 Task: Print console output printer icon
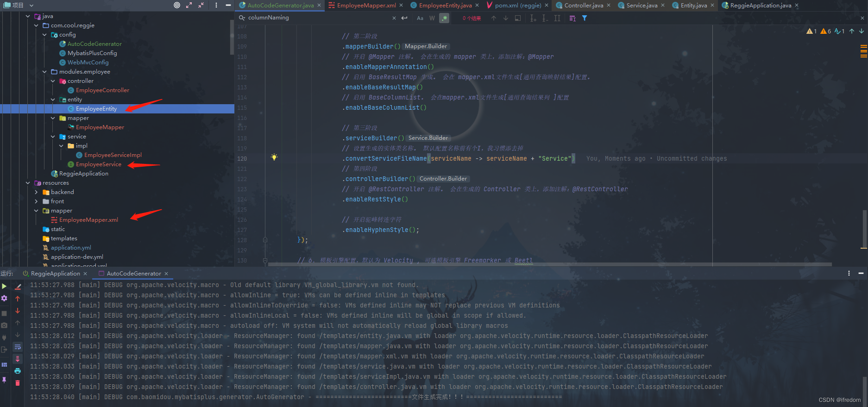point(18,371)
